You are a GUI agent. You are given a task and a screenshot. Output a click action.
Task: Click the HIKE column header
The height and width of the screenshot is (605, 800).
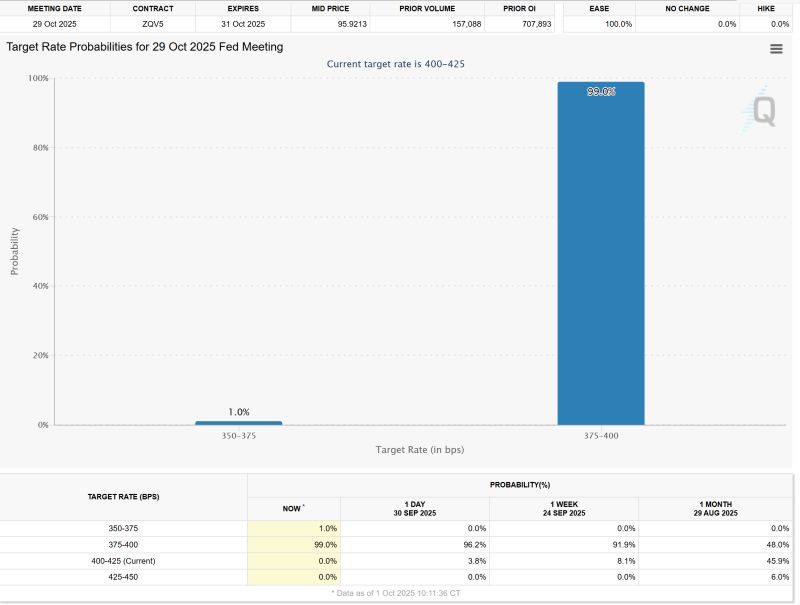(x=767, y=8)
